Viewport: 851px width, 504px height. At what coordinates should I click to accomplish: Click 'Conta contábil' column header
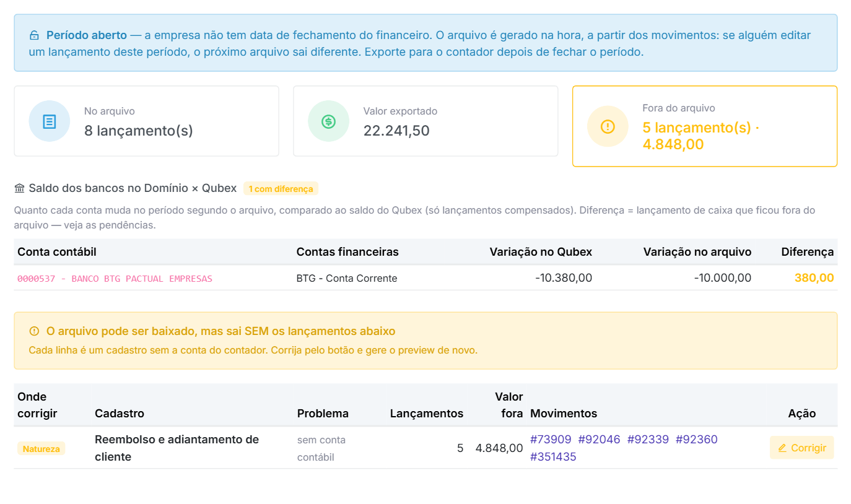(57, 252)
